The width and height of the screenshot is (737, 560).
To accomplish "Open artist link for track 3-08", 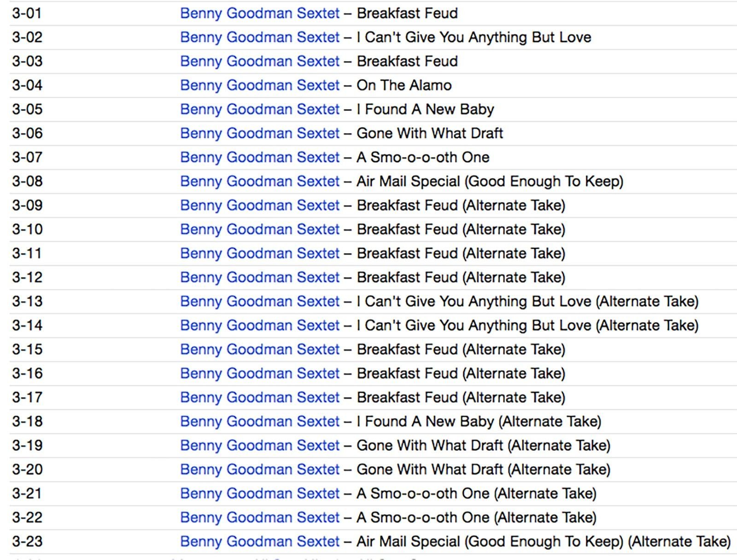I will pyautogui.click(x=259, y=181).
